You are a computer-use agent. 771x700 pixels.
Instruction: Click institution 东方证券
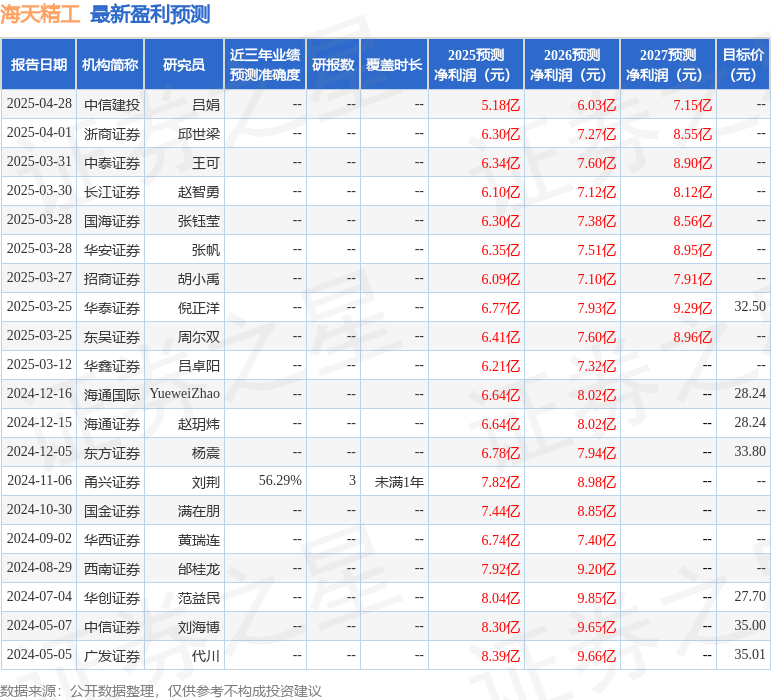112,453
